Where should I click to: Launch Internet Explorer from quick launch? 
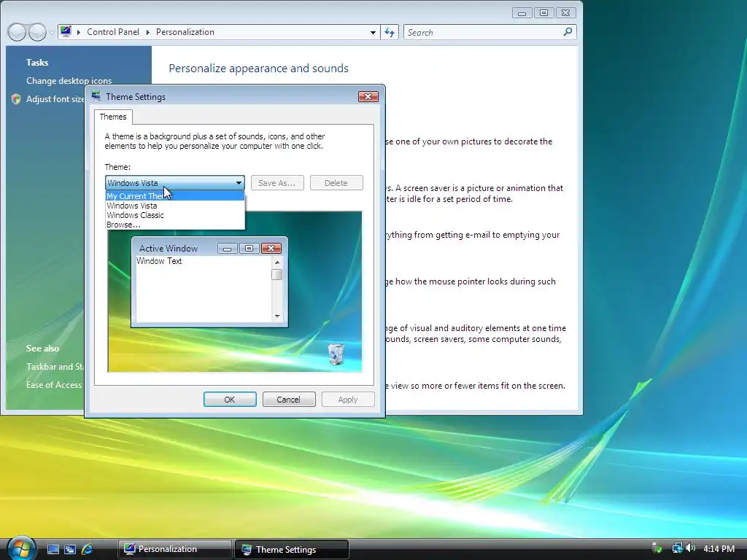click(88, 549)
